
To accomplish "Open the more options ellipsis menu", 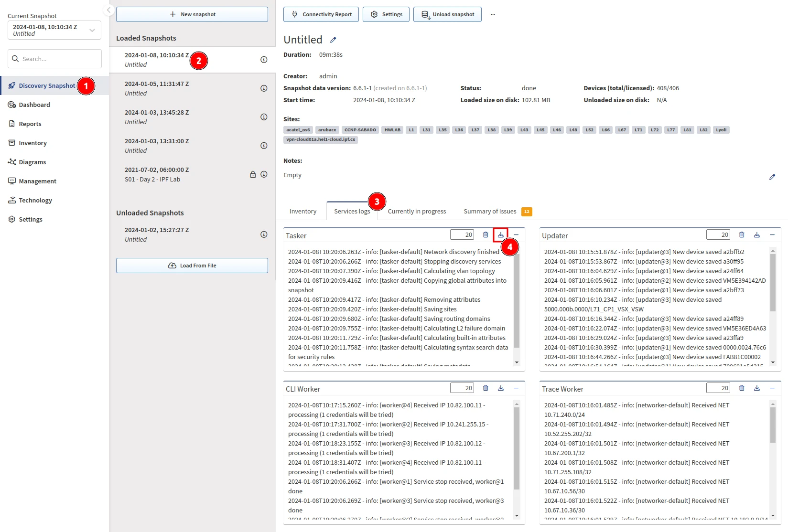I will [493, 14].
